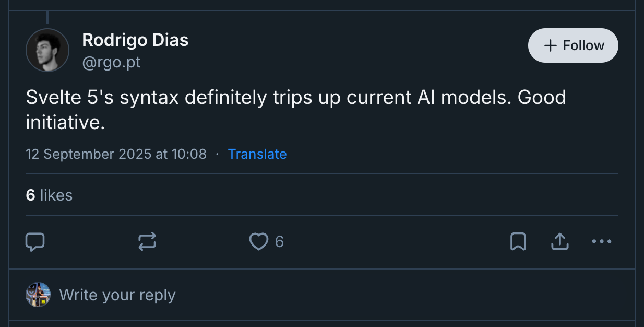Screen dimensions: 644x327
Task: Click the @rgo.pt handle
Action: (111, 63)
